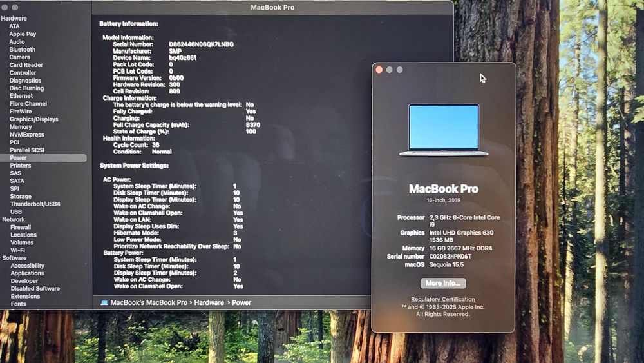644x363 pixels.
Task: Collapse the Software category header
Action: pos(14,258)
